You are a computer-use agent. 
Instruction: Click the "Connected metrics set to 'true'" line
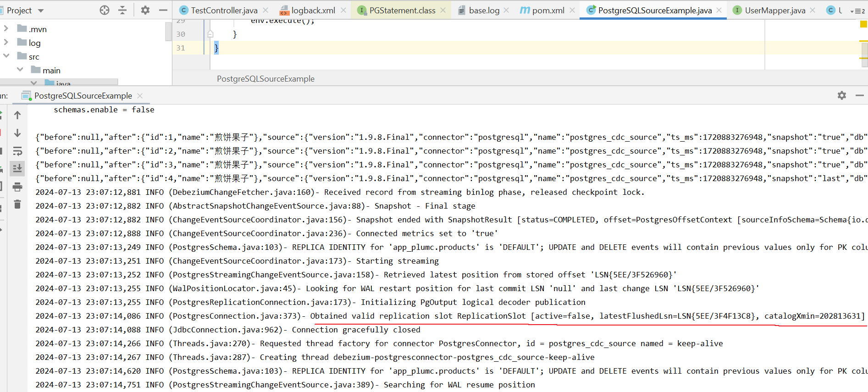tap(267, 233)
